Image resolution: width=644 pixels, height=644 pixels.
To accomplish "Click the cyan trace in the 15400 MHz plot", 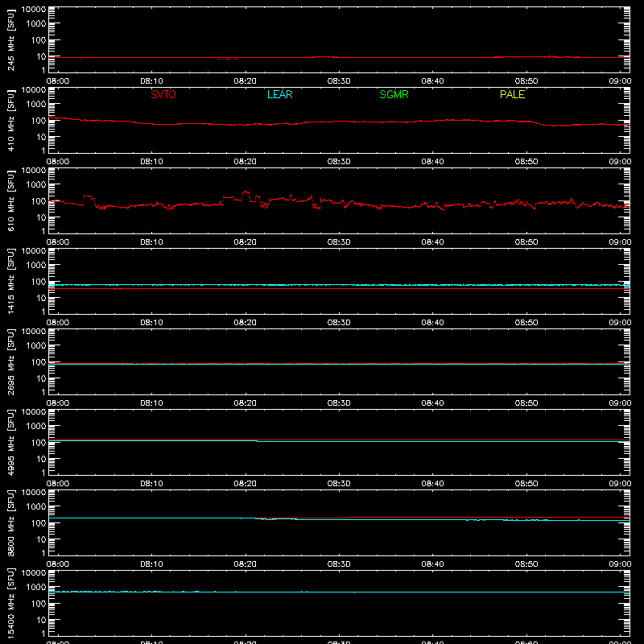I will pyautogui.click(x=339, y=592).
